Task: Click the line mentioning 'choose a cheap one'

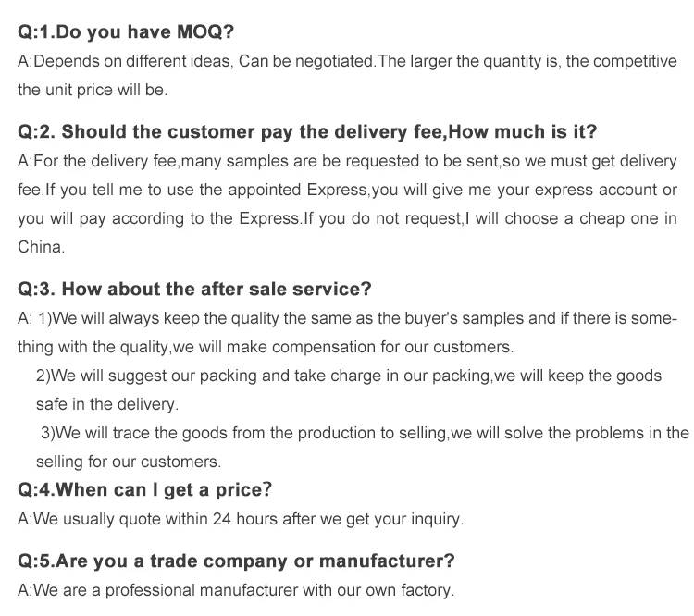Action: tap(347, 218)
